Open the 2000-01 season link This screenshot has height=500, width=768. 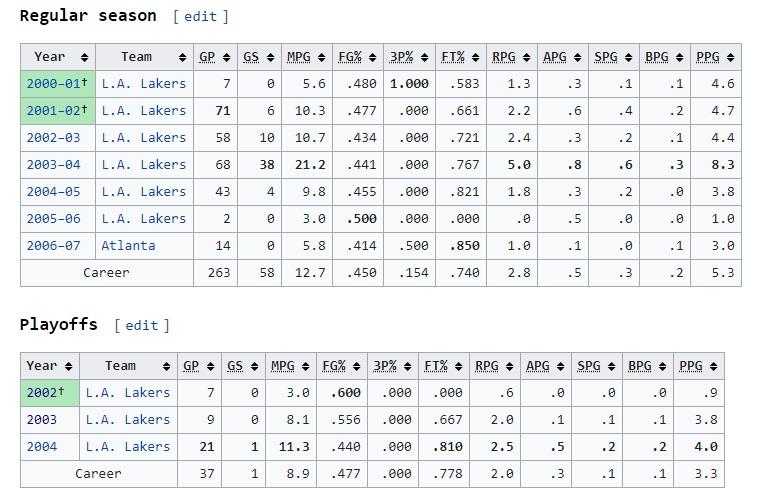(53, 84)
